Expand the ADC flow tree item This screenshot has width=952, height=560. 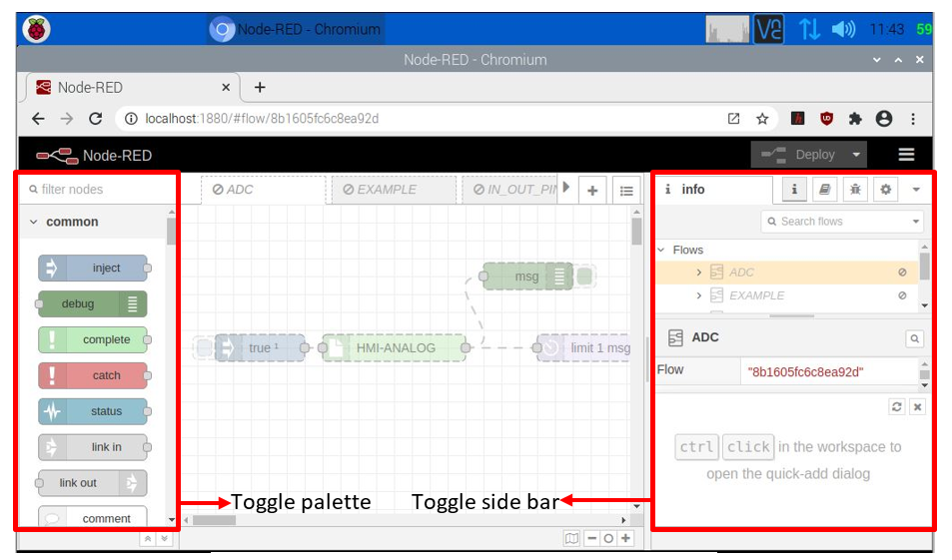click(699, 273)
